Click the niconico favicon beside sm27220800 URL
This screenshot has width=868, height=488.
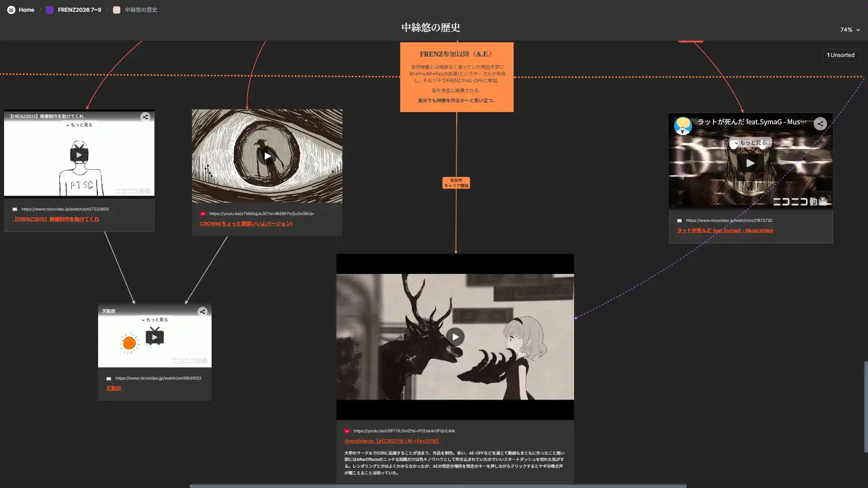(15, 209)
